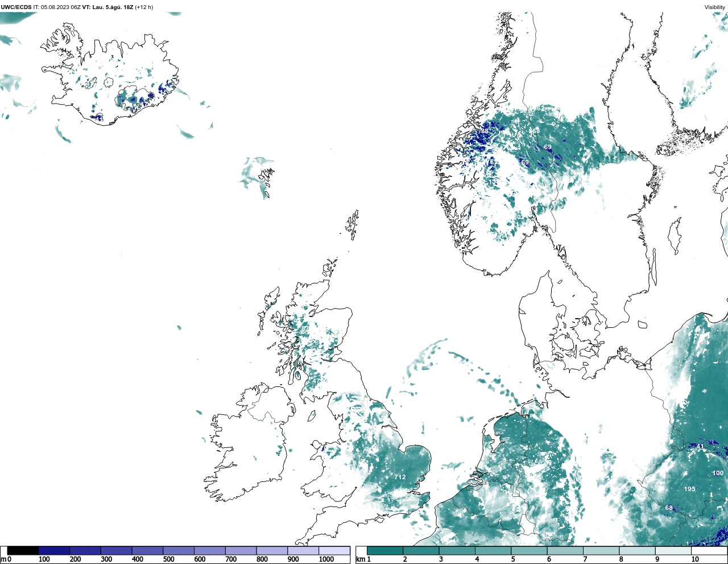Click the 'm' unit label on the left legend
Viewport: 728px width, 564px height.
click(x=3, y=559)
